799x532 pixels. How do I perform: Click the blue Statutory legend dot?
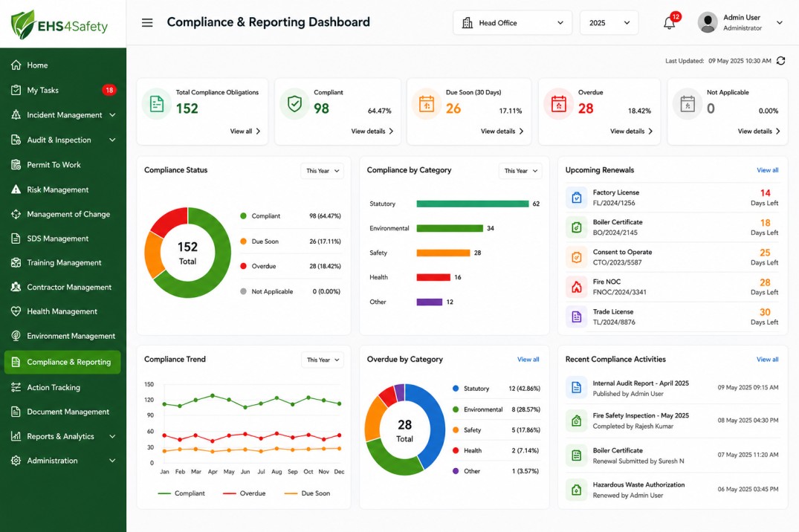pyautogui.click(x=456, y=389)
